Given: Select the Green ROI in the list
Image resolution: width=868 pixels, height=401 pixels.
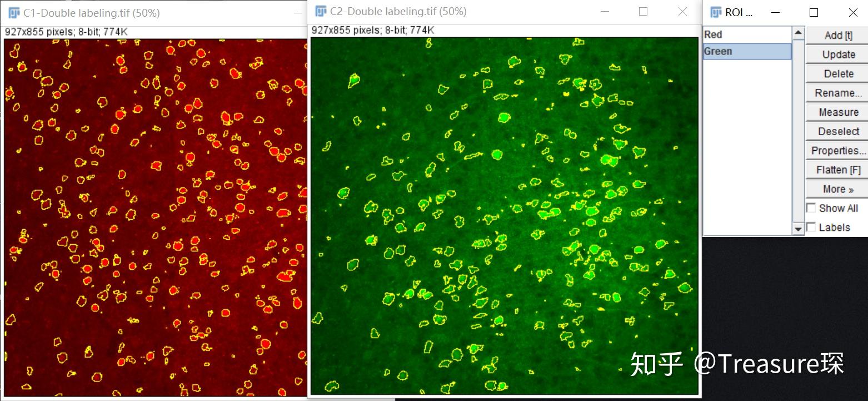Looking at the screenshot, I should click(747, 51).
